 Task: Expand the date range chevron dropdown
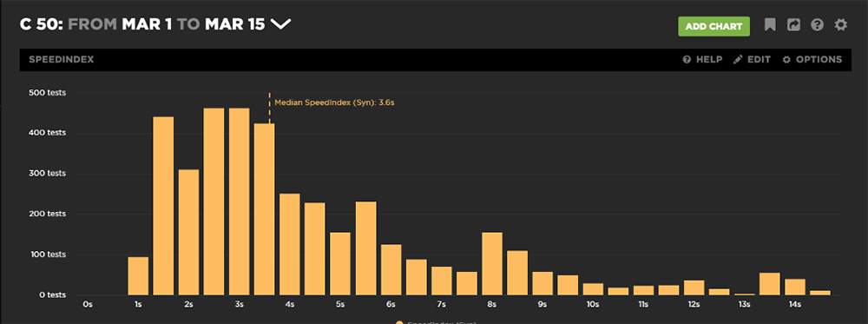click(281, 25)
